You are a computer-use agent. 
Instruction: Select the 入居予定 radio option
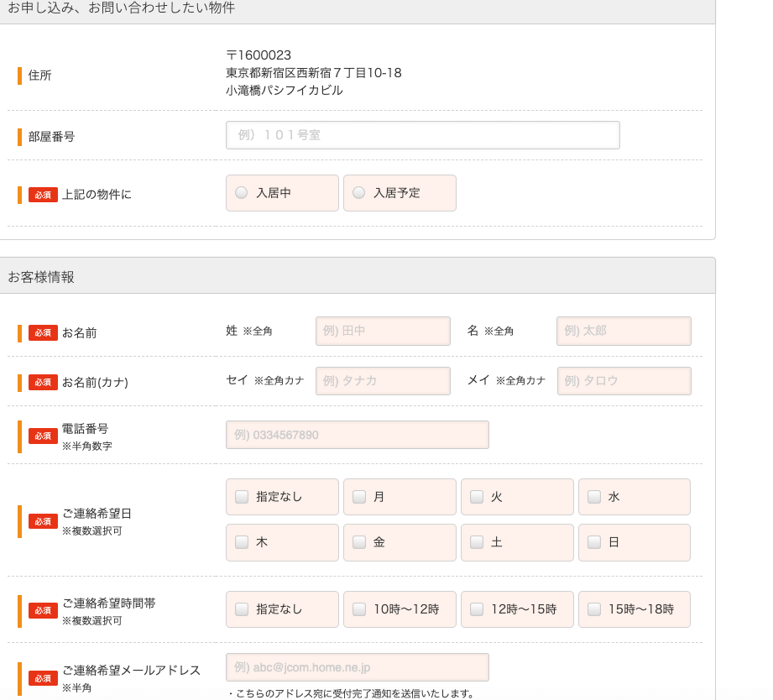tap(359, 193)
